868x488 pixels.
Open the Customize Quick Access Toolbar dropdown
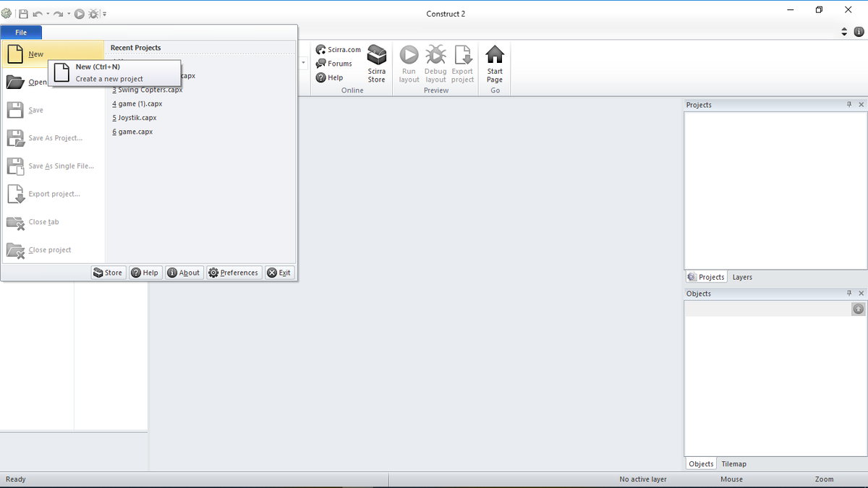tap(103, 13)
